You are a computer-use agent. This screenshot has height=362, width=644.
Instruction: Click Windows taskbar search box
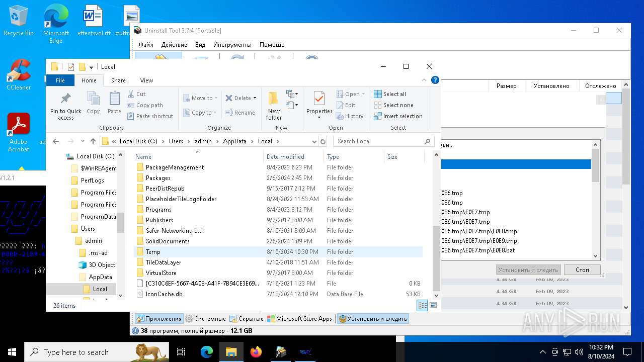[x=97, y=352]
